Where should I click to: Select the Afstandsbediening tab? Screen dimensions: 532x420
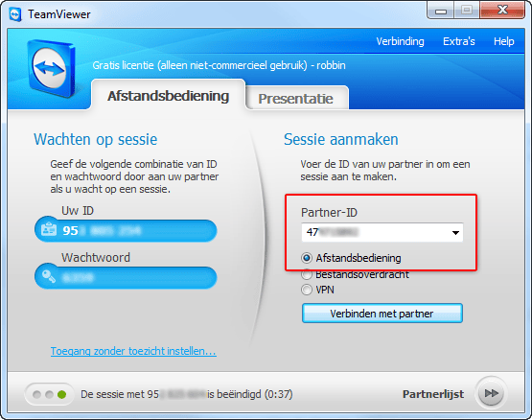click(169, 95)
